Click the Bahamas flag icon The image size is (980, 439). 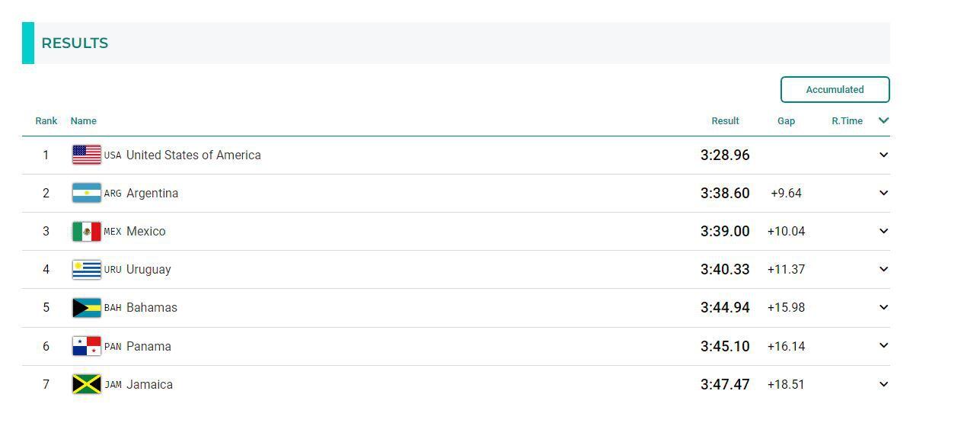pyautogui.click(x=86, y=307)
